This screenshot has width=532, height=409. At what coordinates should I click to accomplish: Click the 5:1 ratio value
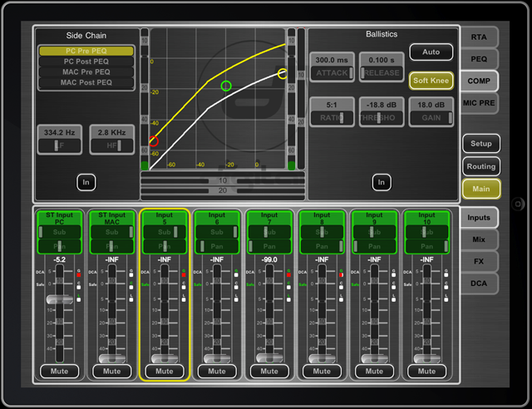coord(332,105)
